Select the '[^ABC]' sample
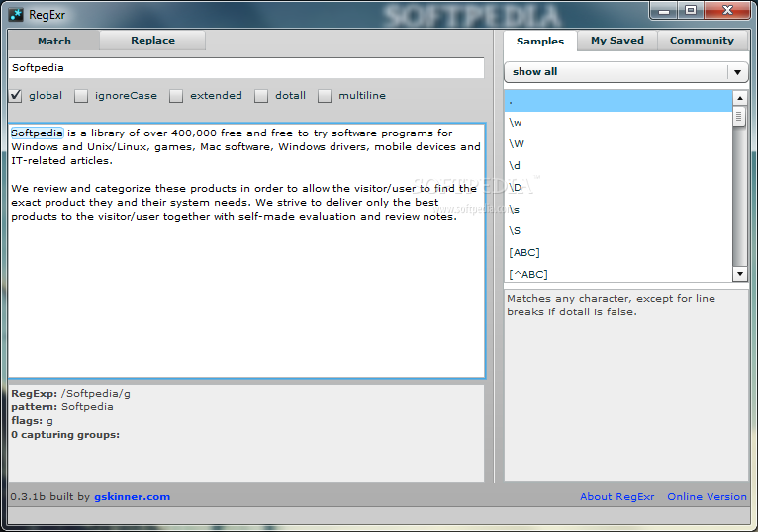This screenshot has height=532, width=758. (618, 274)
